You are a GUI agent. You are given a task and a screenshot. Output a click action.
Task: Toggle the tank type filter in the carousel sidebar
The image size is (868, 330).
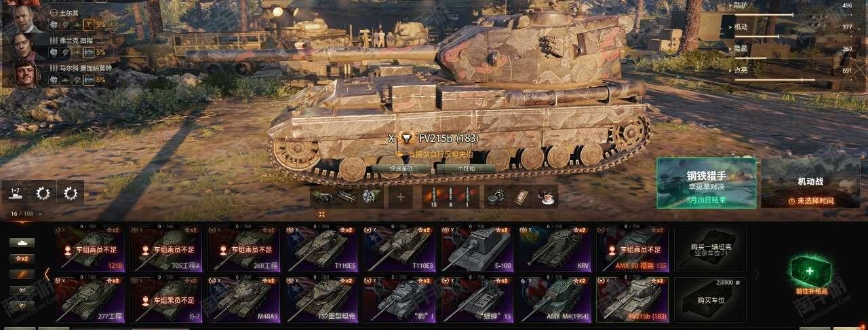(22, 242)
